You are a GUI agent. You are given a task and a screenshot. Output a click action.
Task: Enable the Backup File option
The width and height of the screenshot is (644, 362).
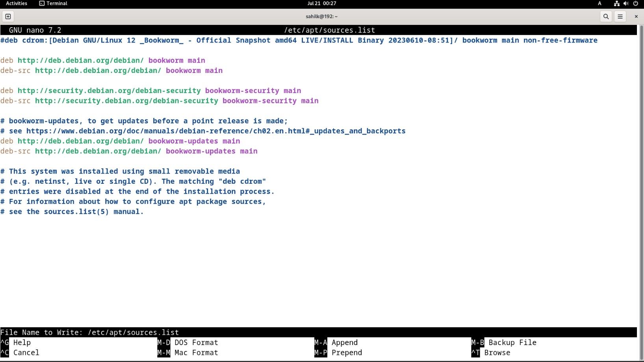pyautogui.click(x=504, y=342)
